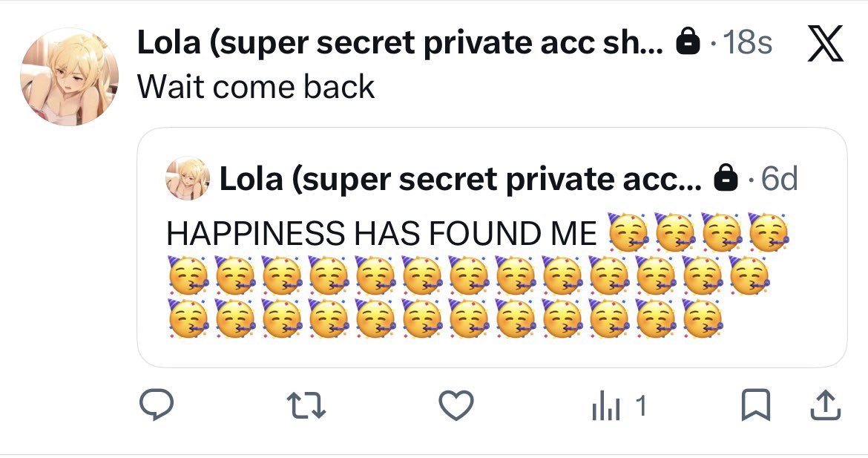The height and width of the screenshot is (458, 868).
Task: Repost this tweet with retweet icon
Action: [x=307, y=405]
